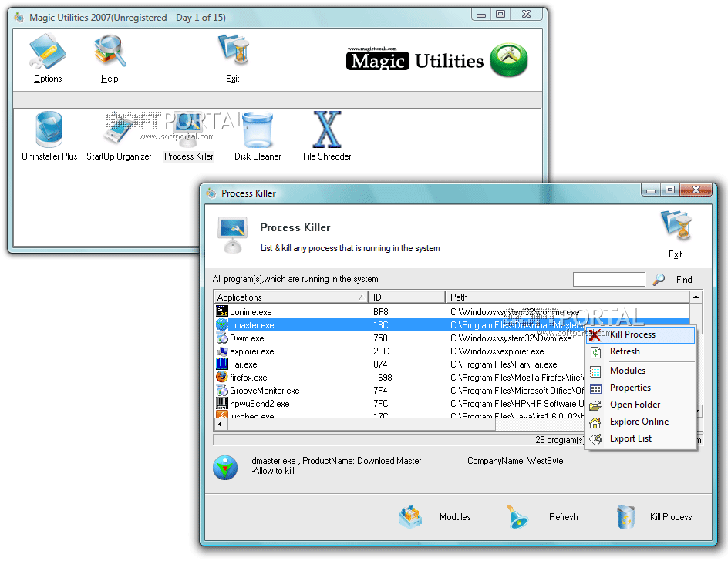The image size is (728, 561).
Task: Click Far.exe process icon
Action: click(222, 363)
